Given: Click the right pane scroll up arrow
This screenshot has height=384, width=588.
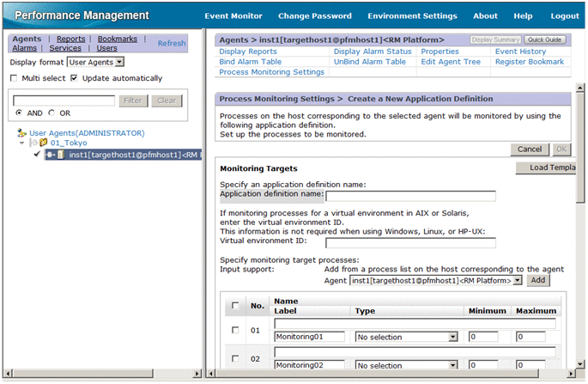Looking at the screenshot, I should pos(580,88).
